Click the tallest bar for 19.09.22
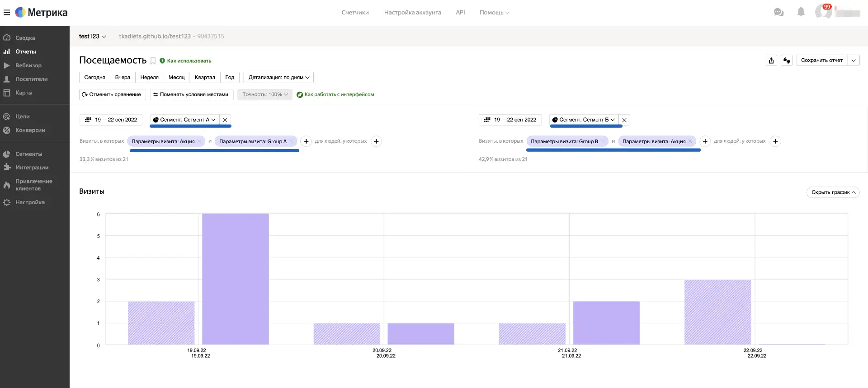 (235, 279)
